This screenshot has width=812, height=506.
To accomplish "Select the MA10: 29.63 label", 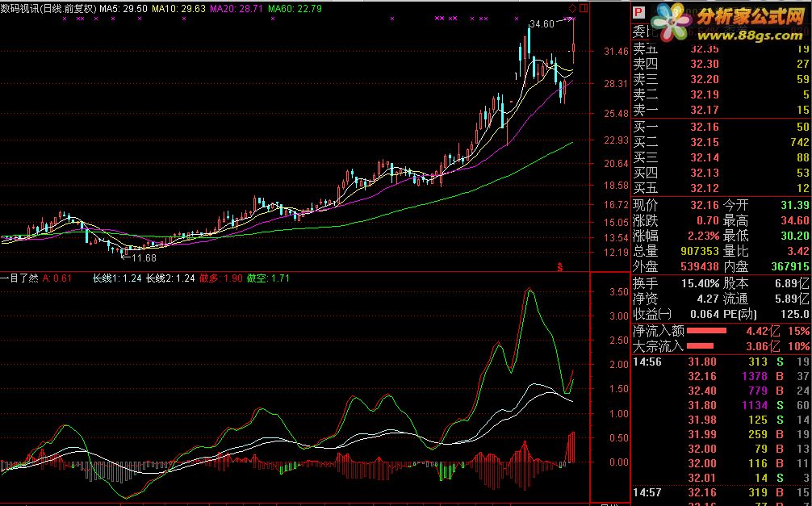I will click(x=178, y=9).
